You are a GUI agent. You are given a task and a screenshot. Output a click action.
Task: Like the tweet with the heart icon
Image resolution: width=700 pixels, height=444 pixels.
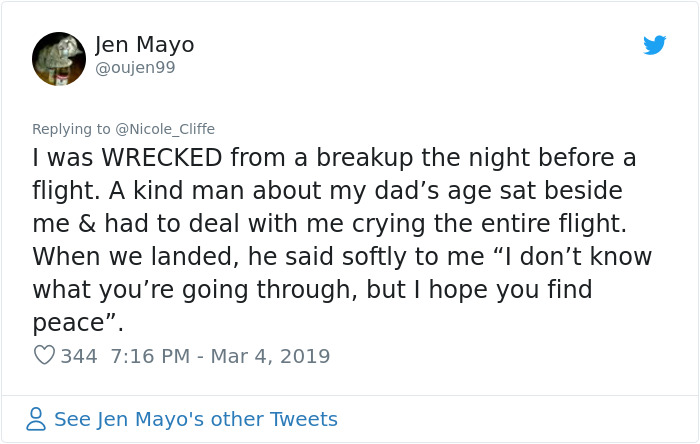(x=44, y=355)
